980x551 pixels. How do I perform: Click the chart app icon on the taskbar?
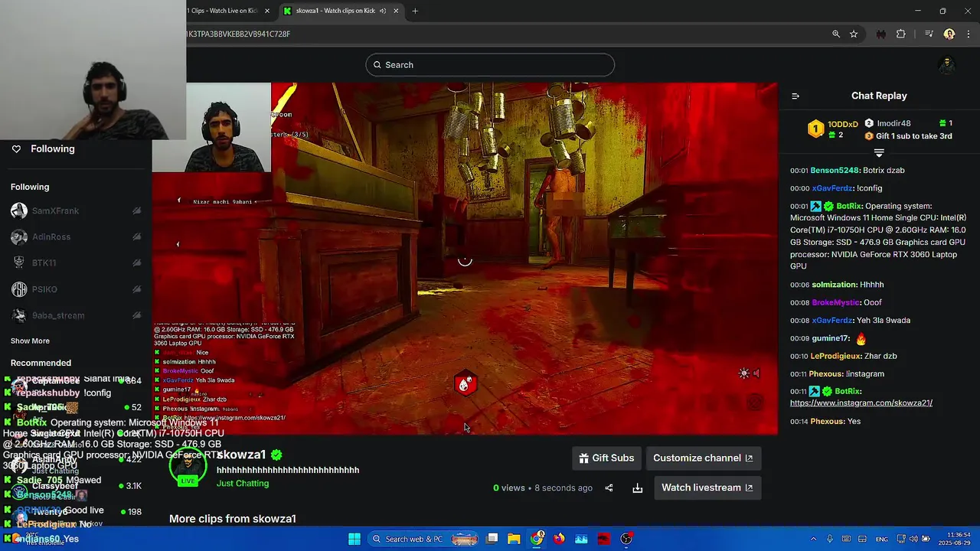pyautogui.click(x=581, y=539)
